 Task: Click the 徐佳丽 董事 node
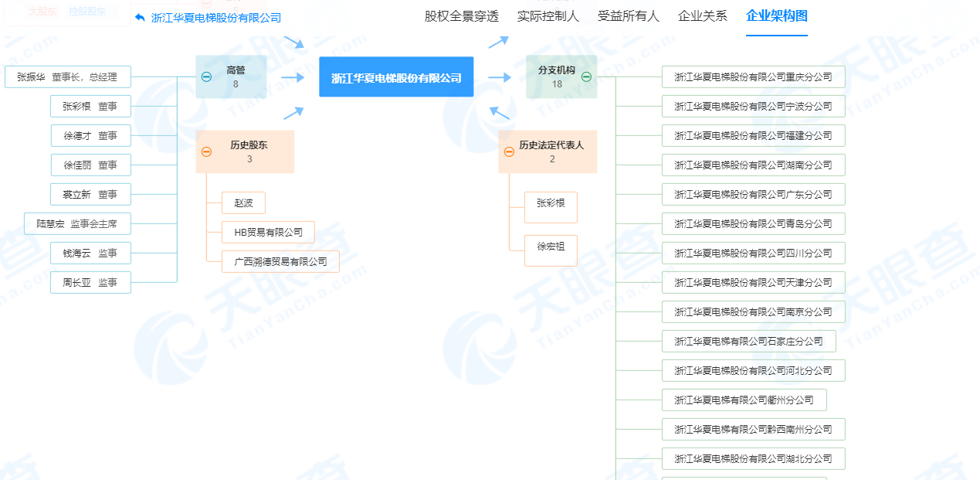coord(90,165)
